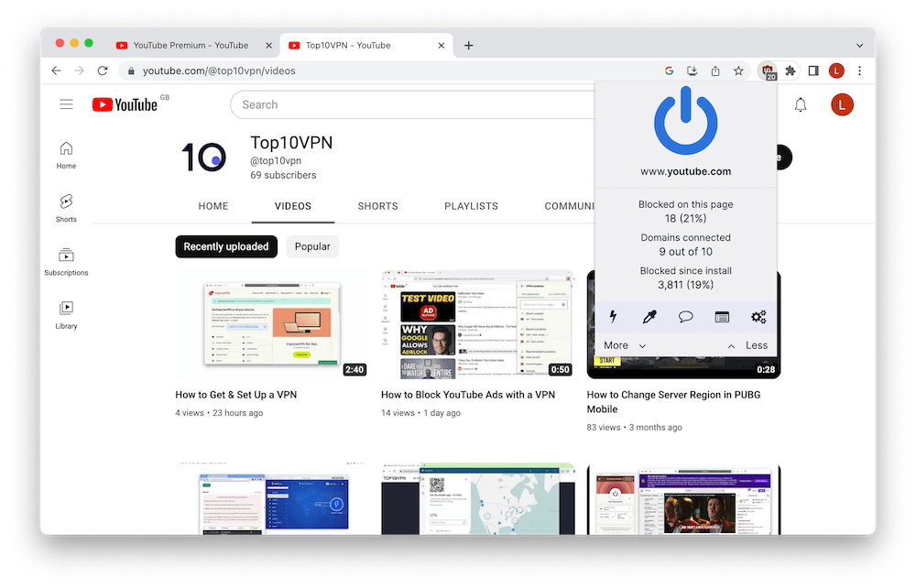Click the address bar URL
This screenshot has width=916, height=588.
point(219,71)
